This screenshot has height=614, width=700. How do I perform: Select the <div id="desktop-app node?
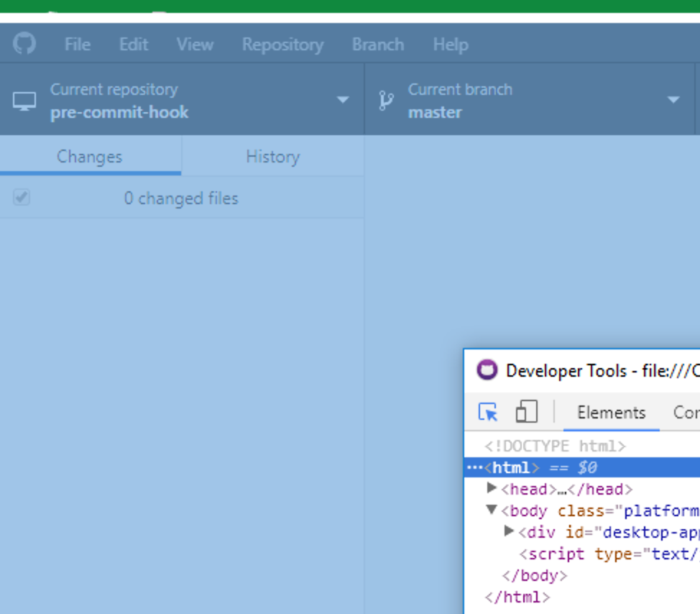[x=609, y=533]
